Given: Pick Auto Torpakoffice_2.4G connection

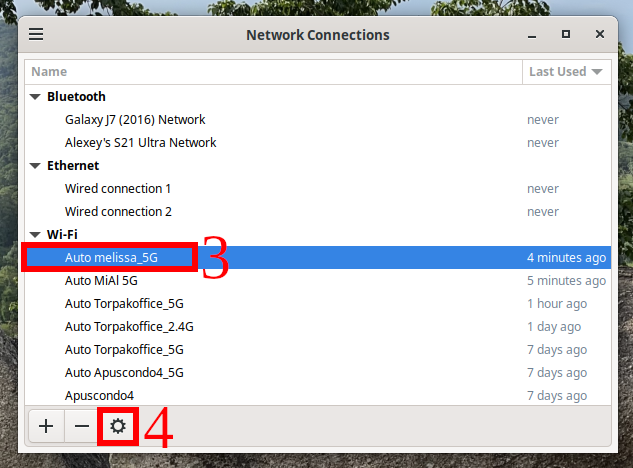Looking at the screenshot, I should [x=129, y=327].
